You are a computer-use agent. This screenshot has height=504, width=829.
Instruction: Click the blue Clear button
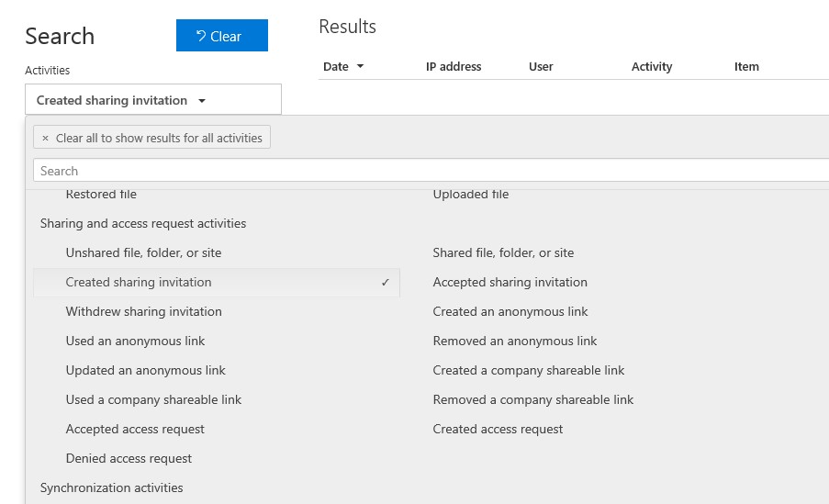(221, 36)
